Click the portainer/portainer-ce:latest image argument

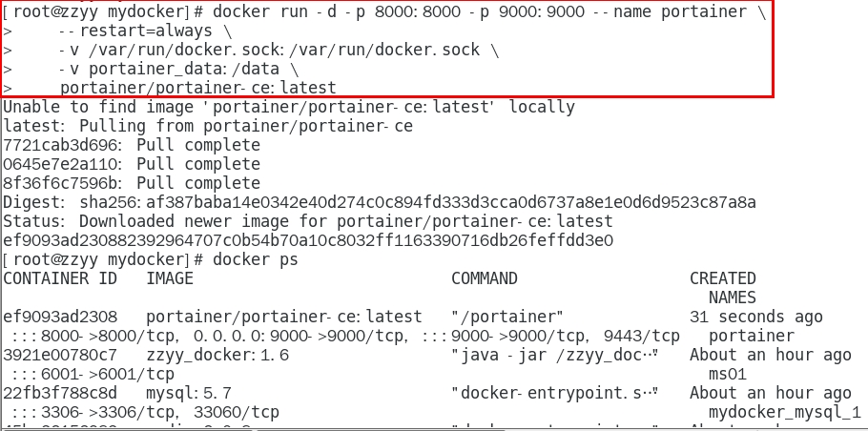198,88
